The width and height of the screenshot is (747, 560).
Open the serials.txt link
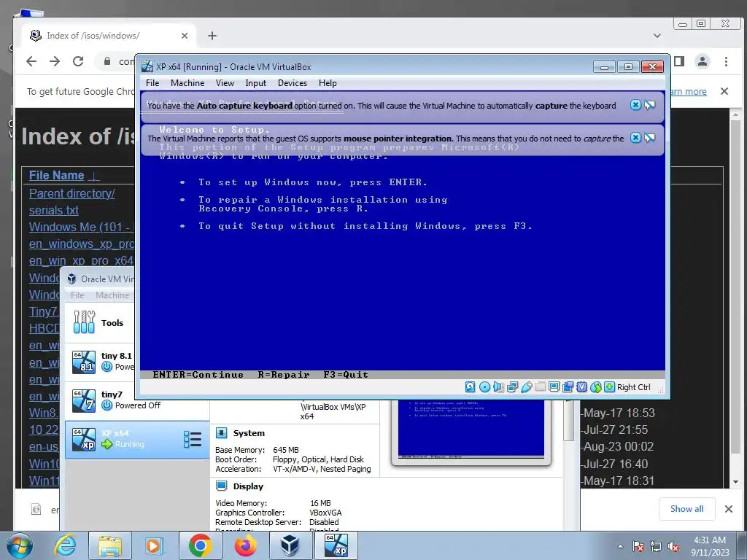coord(53,210)
